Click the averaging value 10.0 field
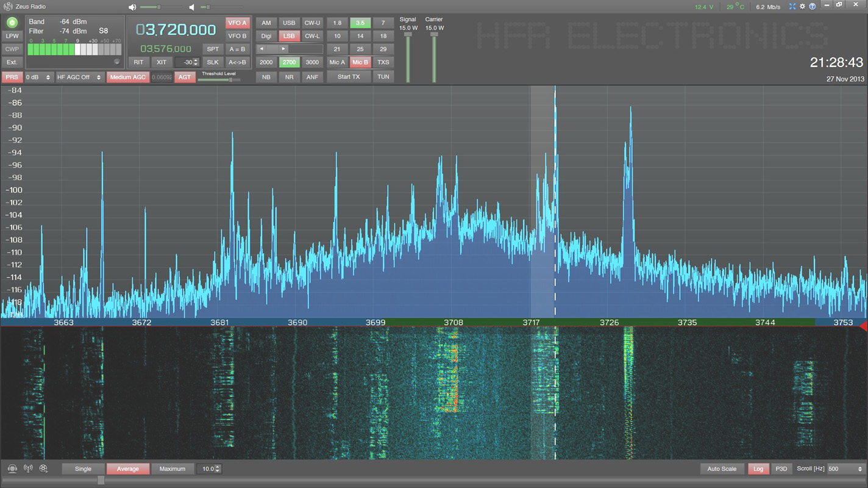The width and height of the screenshot is (868, 488). coord(206,468)
